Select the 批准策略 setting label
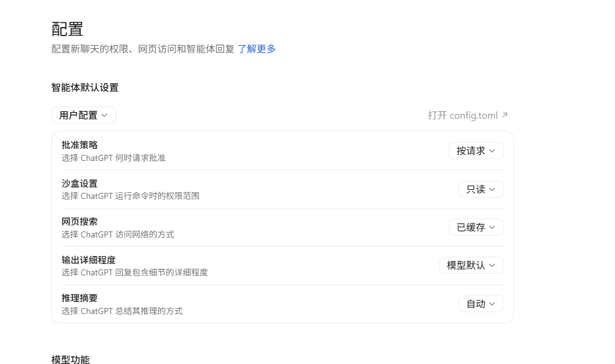 pos(80,145)
